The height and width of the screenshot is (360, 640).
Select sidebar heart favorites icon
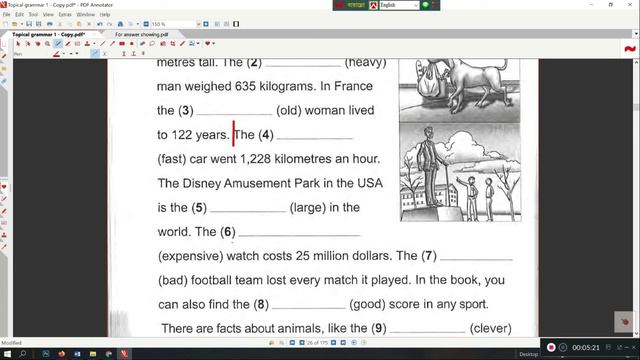(4, 187)
